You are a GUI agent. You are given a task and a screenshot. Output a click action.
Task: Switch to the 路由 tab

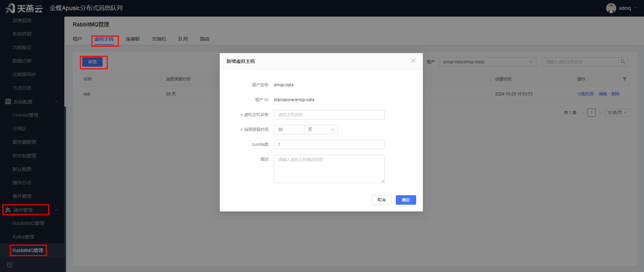click(205, 39)
